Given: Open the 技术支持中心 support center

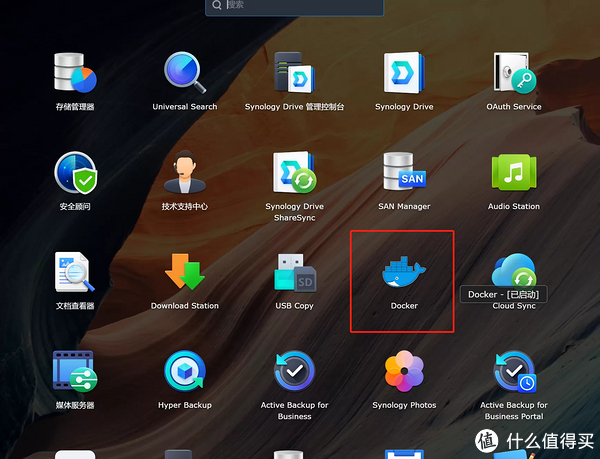Looking at the screenshot, I should coord(185,172).
